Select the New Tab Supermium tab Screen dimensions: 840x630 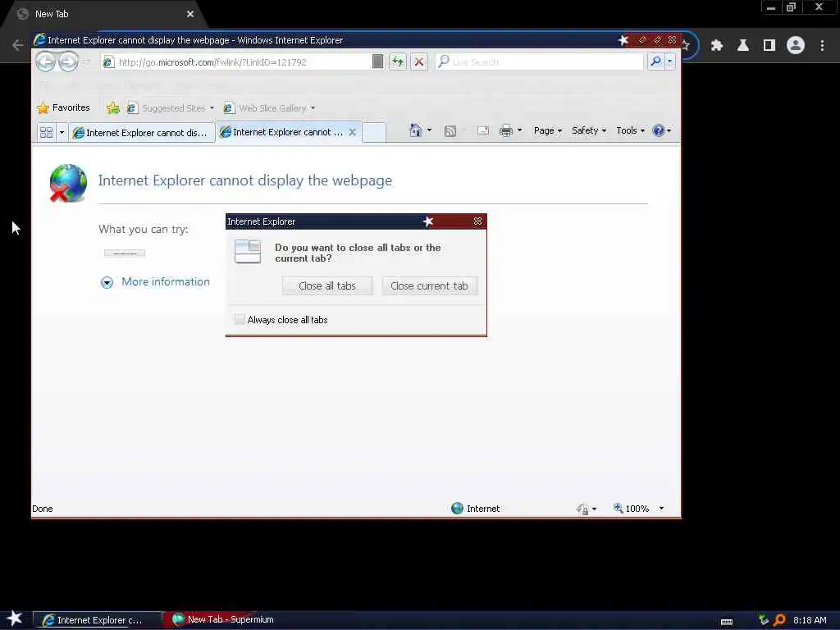click(106, 14)
